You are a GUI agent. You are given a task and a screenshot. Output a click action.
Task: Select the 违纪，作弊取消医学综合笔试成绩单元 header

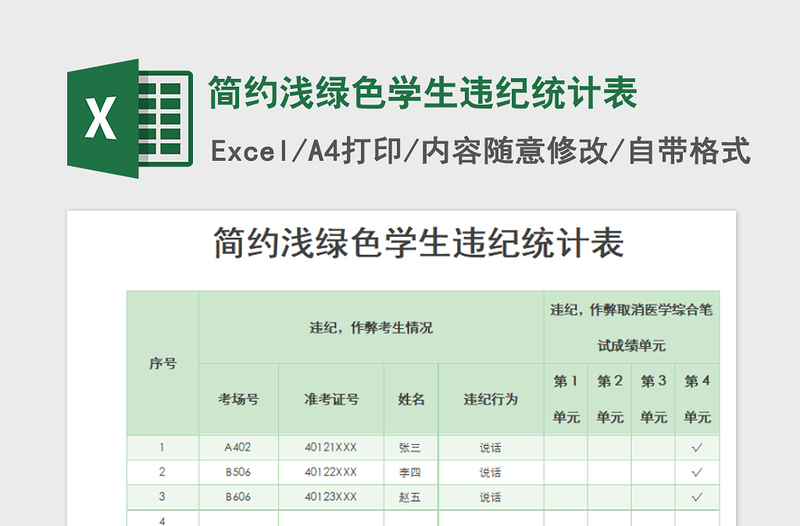click(632, 328)
